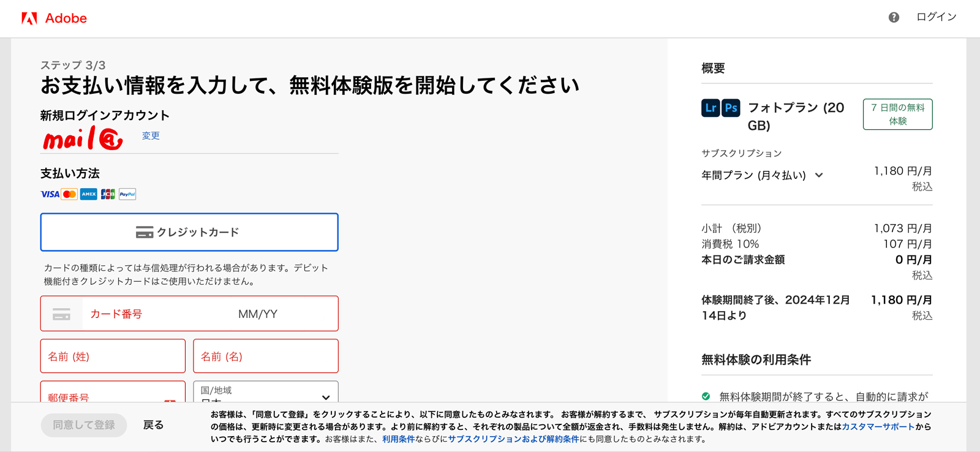
Task: Click the AMEX card logo
Action: pos(89,194)
